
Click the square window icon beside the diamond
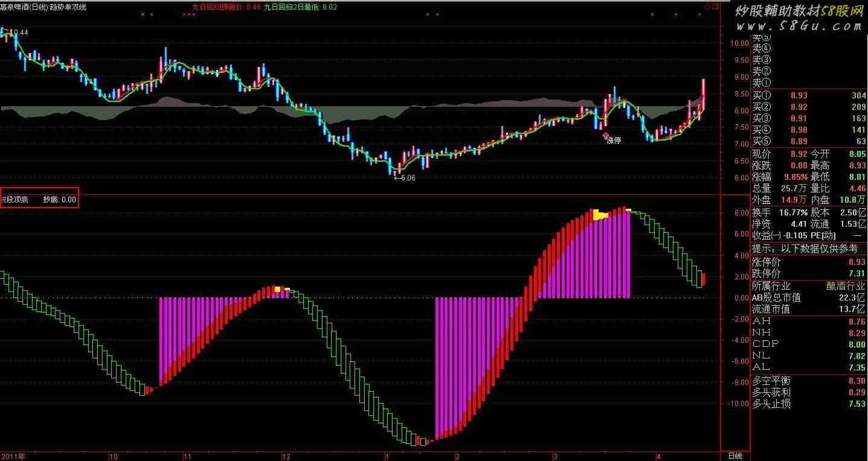[715, 7]
